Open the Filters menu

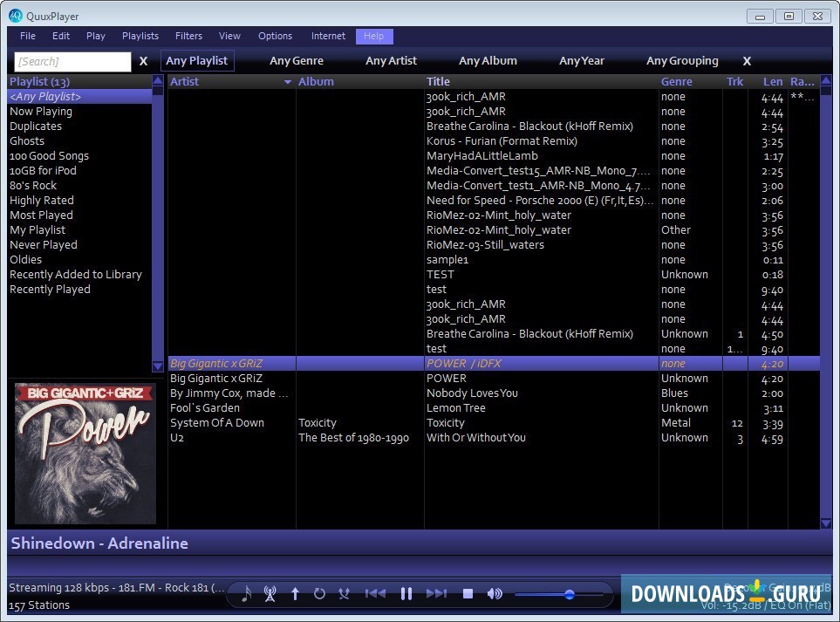(x=188, y=36)
